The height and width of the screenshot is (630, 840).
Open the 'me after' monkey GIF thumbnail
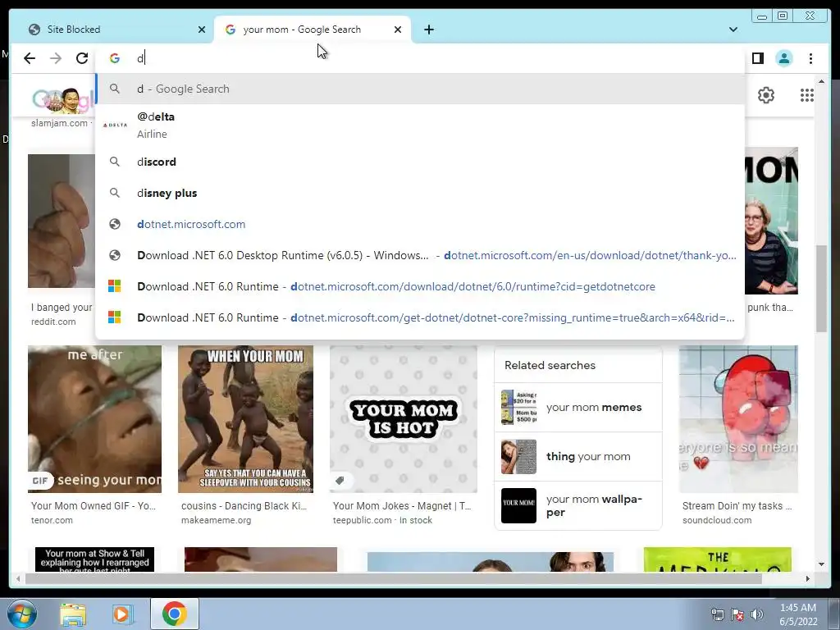tap(95, 419)
